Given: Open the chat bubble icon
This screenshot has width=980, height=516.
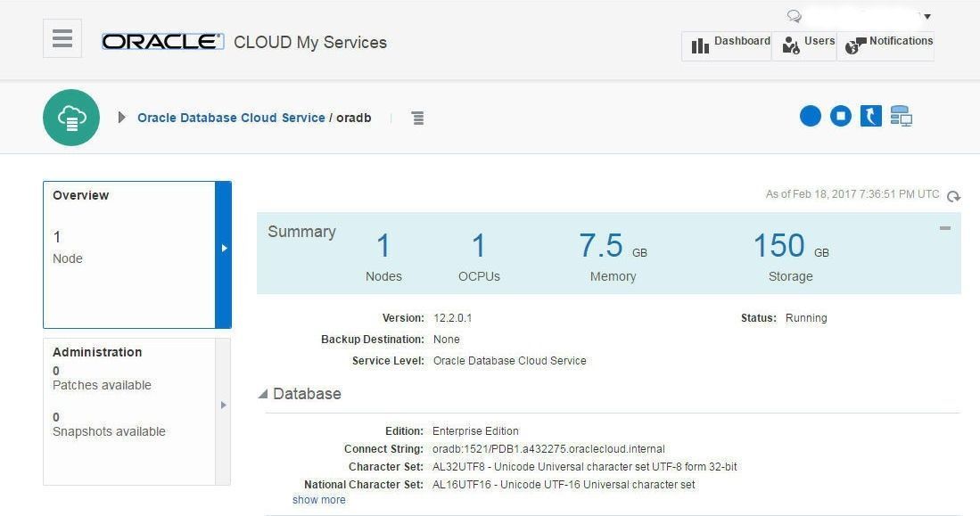Looking at the screenshot, I should pos(794,16).
